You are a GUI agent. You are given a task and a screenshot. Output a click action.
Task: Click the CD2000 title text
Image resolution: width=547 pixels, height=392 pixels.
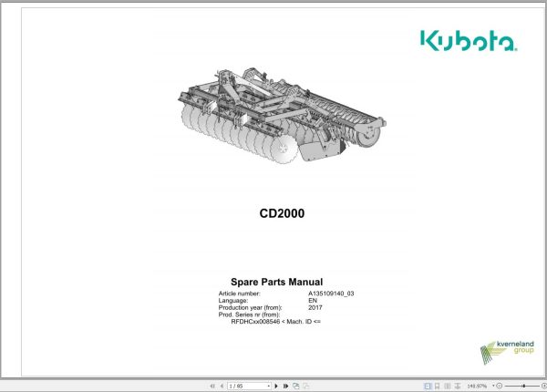pos(282,213)
